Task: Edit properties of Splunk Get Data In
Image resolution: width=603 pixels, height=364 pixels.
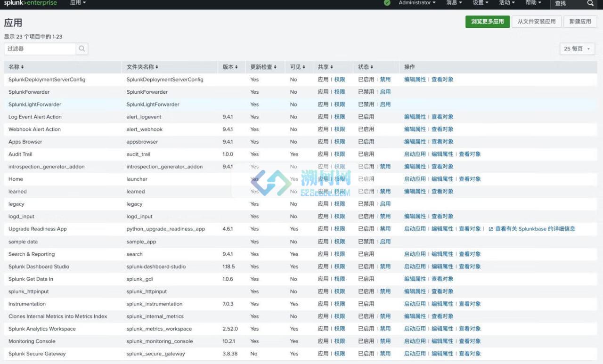Action: [x=415, y=279]
